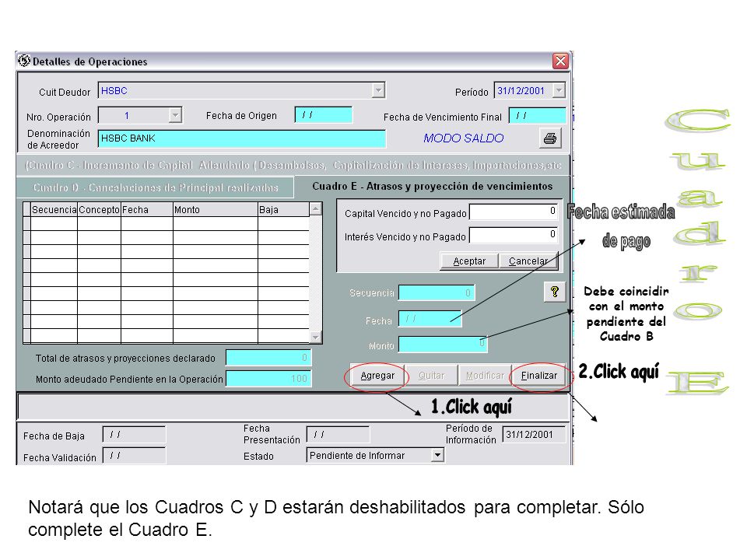Screen dimensions: 747x560
Task: Click the Secuencia column header
Action: [54, 209]
